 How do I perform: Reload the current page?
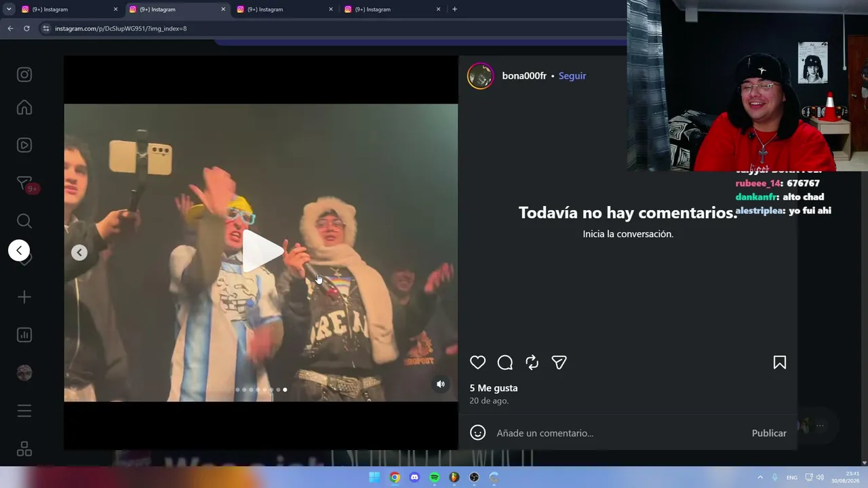(26, 28)
